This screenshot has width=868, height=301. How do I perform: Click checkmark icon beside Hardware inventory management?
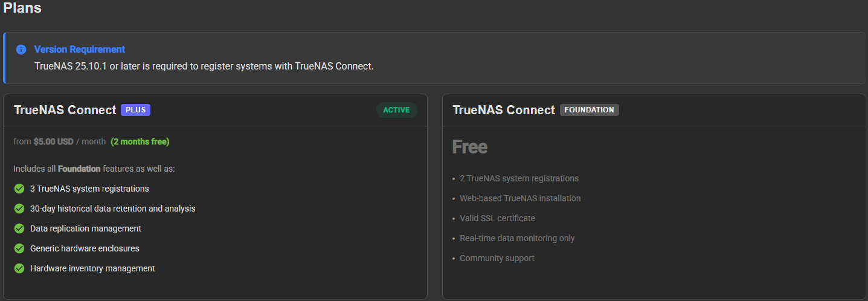[x=19, y=268]
